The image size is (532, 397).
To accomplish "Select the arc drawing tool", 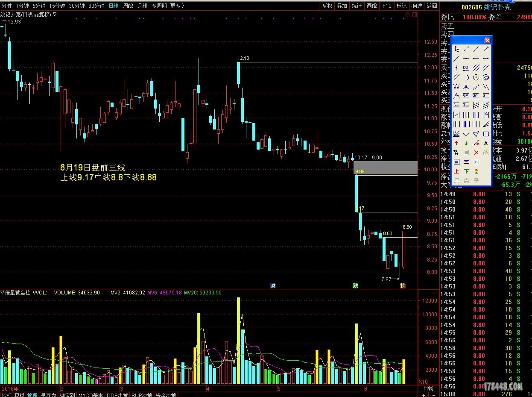I will [x=466, y=77].
